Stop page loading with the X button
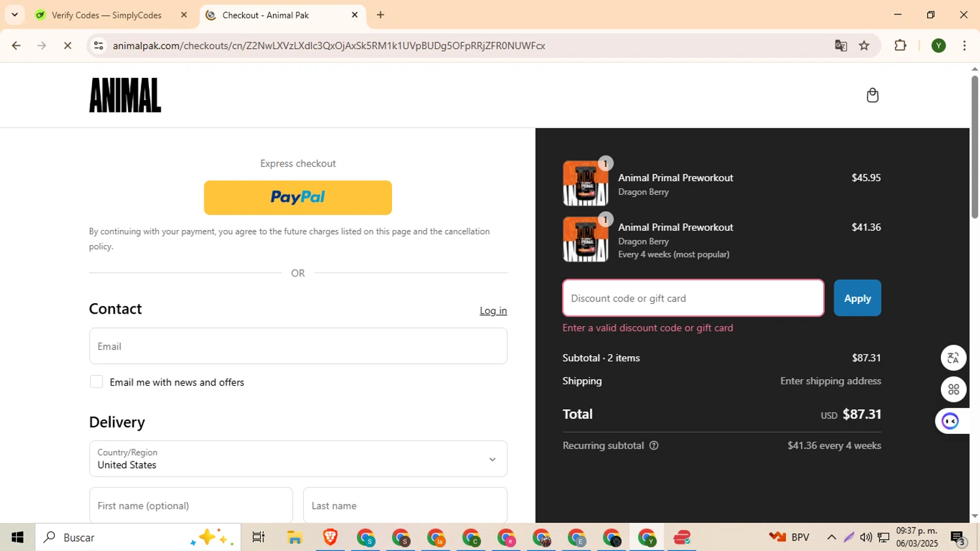This screenshot has height=551, width=980. [67, 46]
